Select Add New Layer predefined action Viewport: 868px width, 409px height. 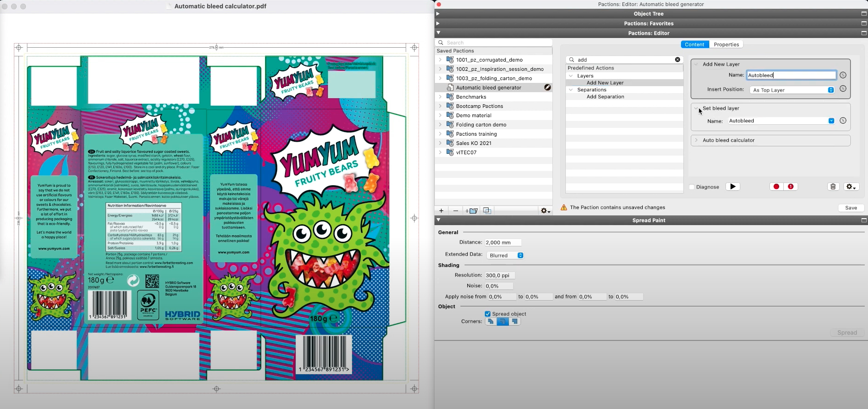605,83
